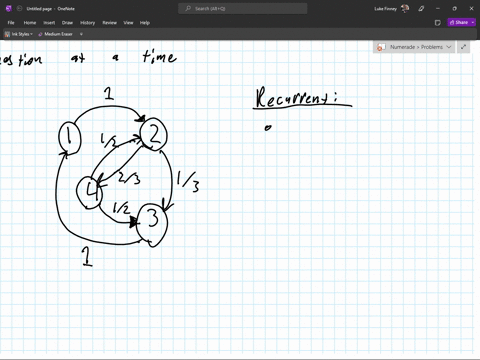Click the pen mode icon in title bar
The image size is (480, 360).
click(x=421, y=9)
